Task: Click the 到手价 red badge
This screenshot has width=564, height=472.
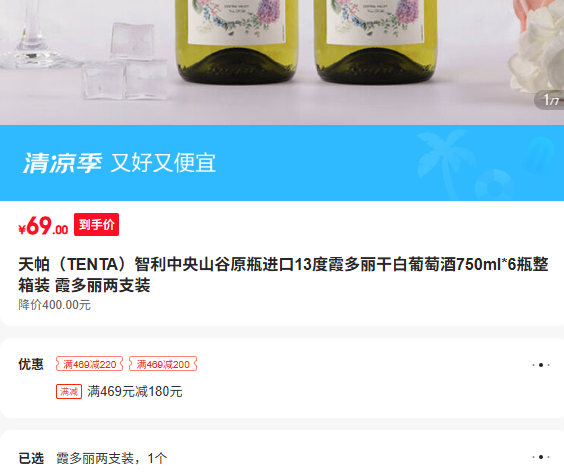Action: pyautogui.click(x=96, y=225)
